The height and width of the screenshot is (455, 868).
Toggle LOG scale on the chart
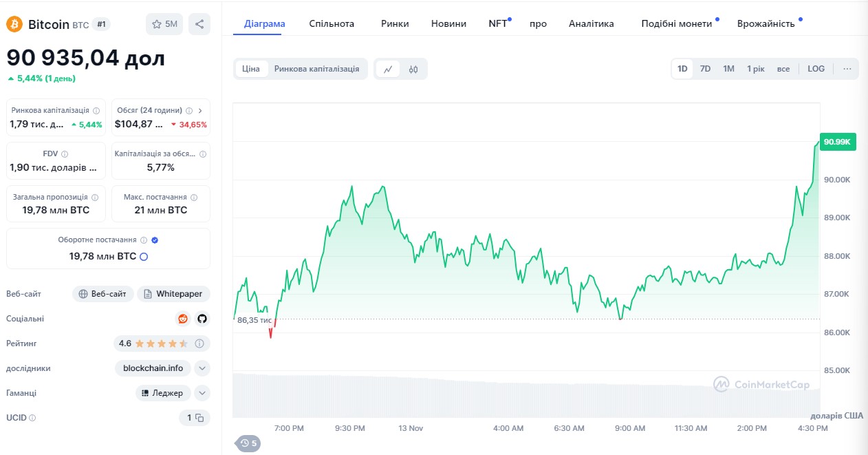pyautogui.click(x=816, y=69)
